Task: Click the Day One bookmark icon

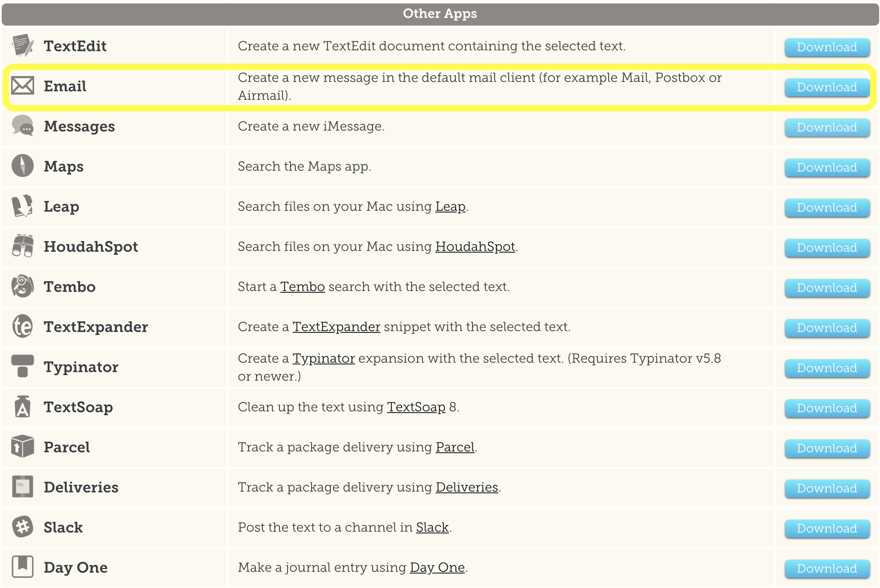Action: (x=23, y=567)
